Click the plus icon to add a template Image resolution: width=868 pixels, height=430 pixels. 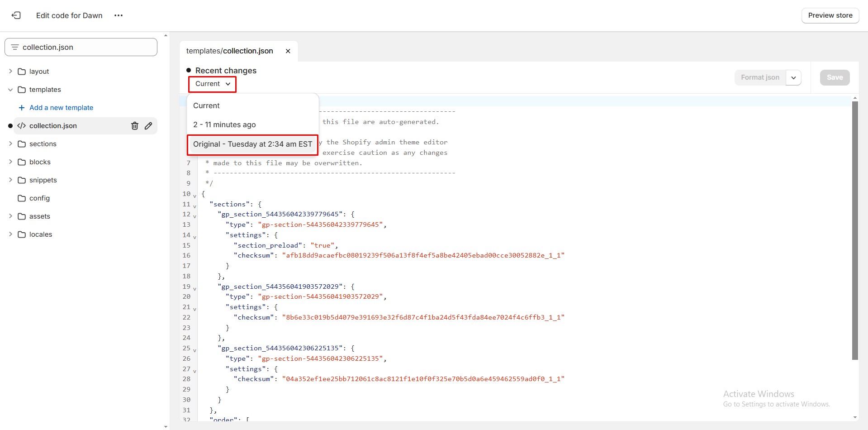tap(21, 108)
